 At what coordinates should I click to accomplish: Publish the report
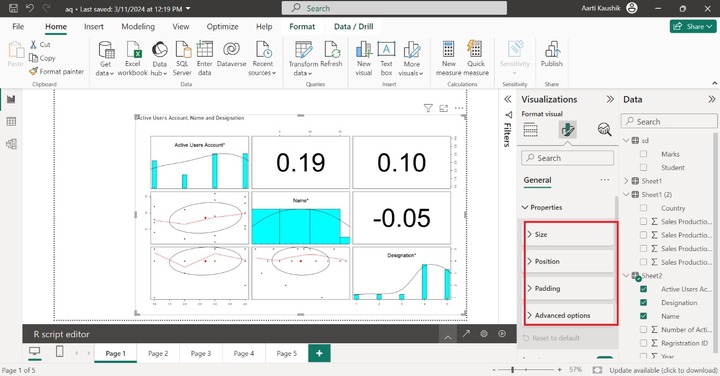click(x=551, y=54)
